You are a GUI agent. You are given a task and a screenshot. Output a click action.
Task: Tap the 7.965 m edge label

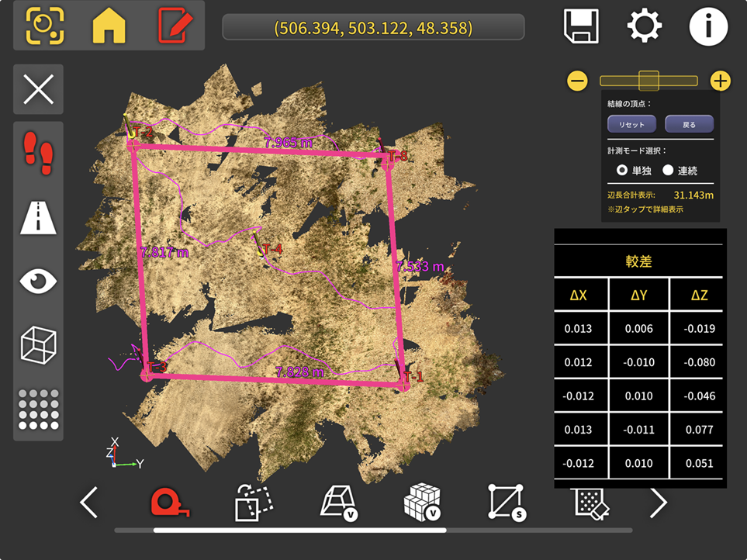tap(289, 142)
